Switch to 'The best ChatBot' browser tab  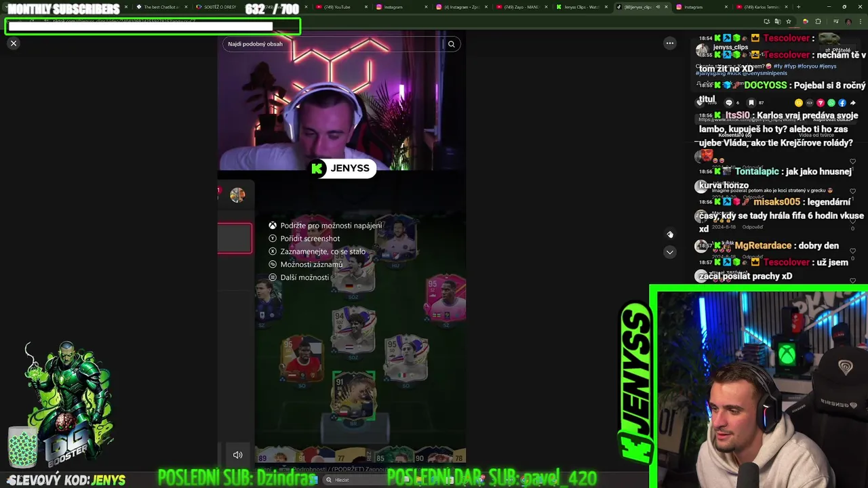point(160,7)
